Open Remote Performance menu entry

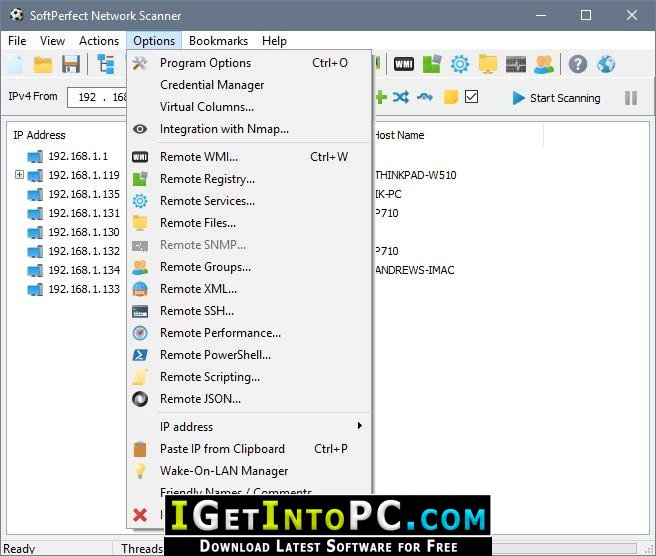point(249,333)
